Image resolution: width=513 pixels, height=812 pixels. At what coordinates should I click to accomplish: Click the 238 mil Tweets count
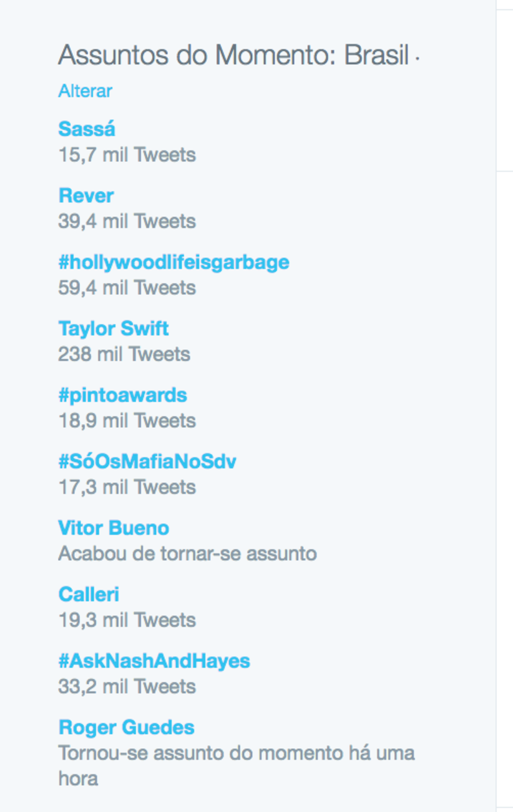(124, 354)
